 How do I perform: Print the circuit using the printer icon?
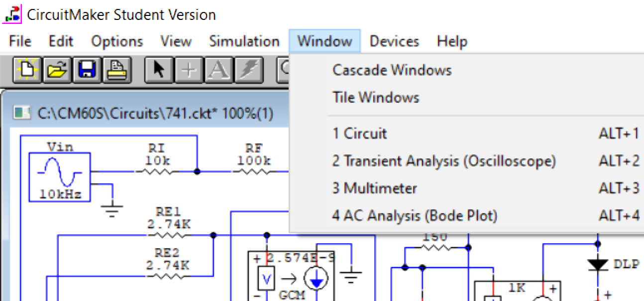point(117,70)
